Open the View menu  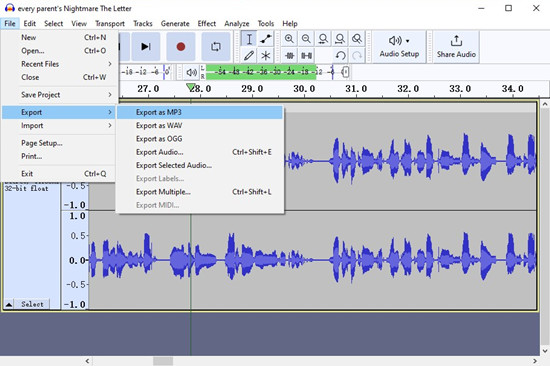coord(79,24)
